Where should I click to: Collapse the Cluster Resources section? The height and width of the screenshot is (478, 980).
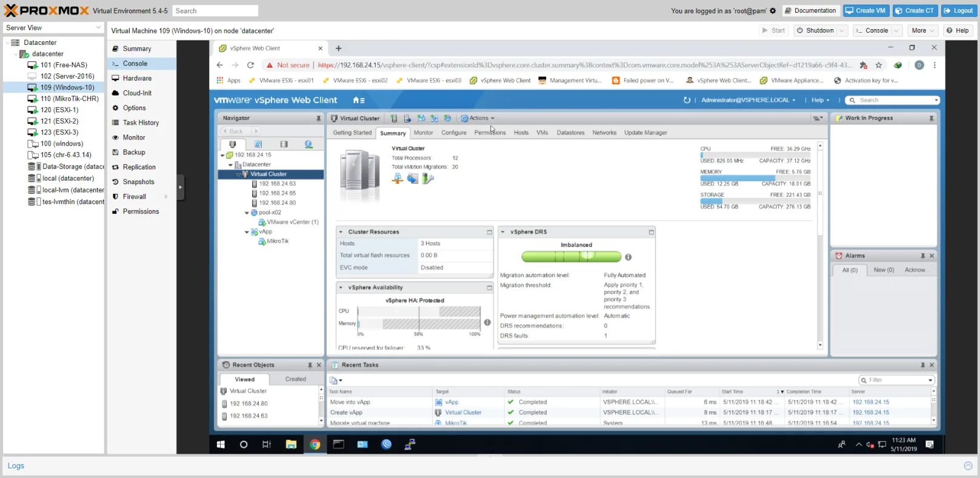click(x=341, y=232)
